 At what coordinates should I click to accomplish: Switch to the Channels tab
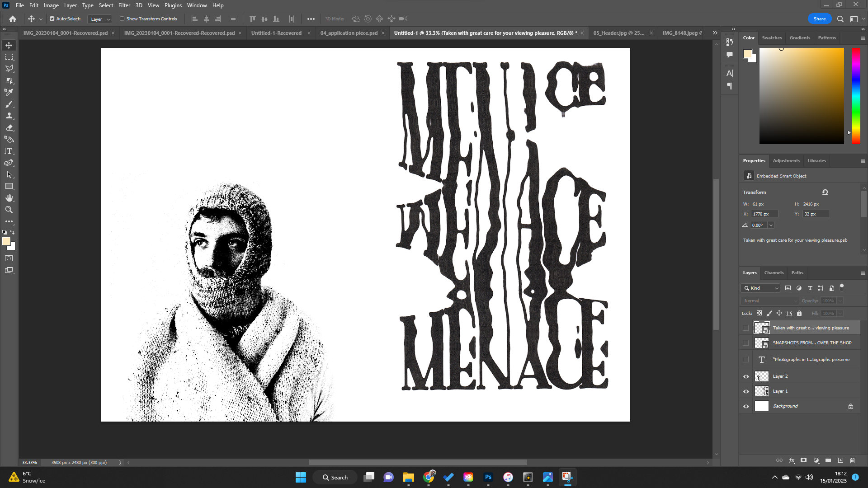774,273
